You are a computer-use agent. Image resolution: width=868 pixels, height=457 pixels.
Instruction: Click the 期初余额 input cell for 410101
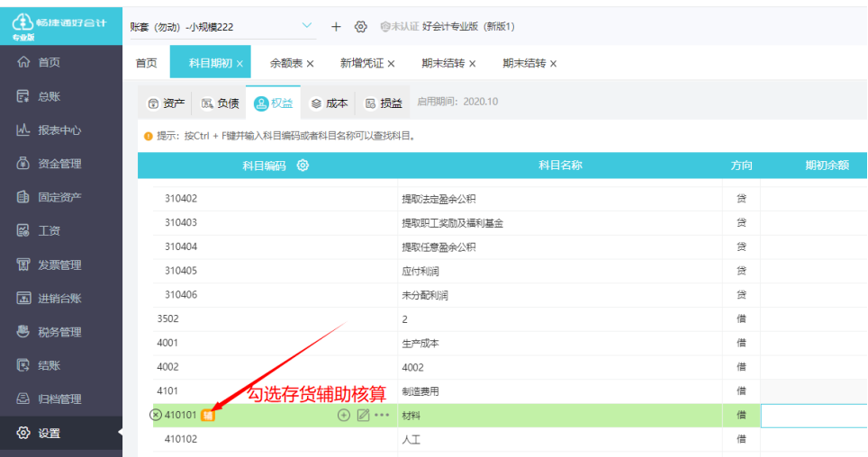[x=814, y=416]
